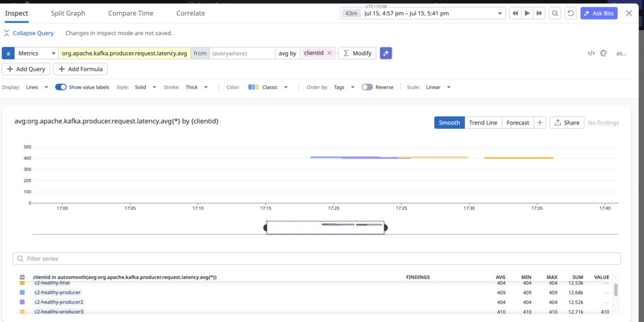644x322 pixels.
Task: Sort by the MAX column header
Action: click(552, 277)
